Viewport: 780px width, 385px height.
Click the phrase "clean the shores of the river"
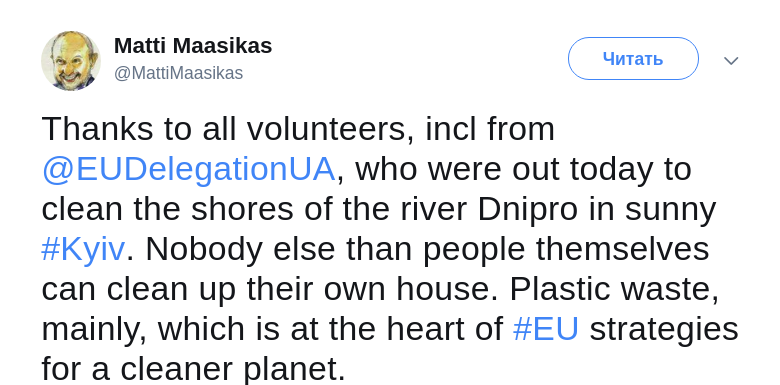(x=254, y=209)
